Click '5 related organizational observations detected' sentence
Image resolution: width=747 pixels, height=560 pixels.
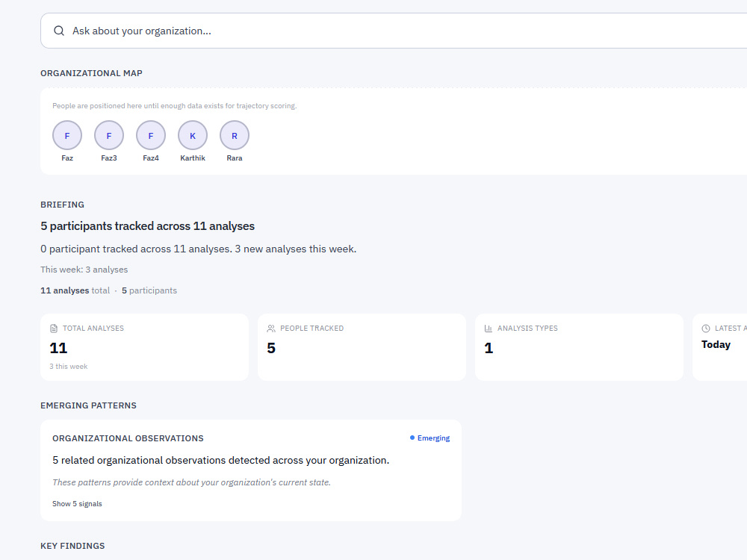[x=220, y=461]
